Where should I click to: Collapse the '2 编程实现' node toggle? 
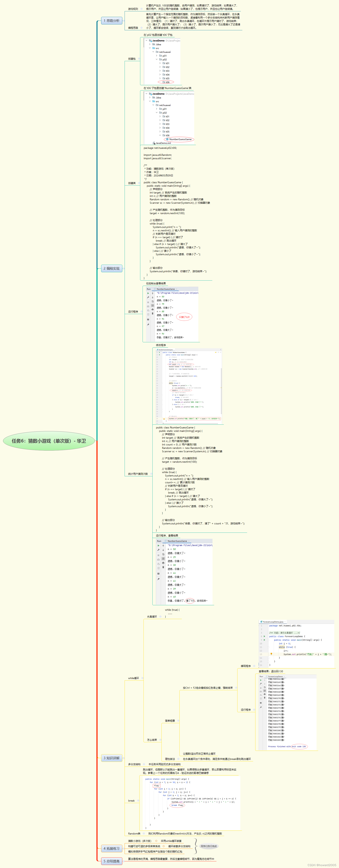pos(123,269)
